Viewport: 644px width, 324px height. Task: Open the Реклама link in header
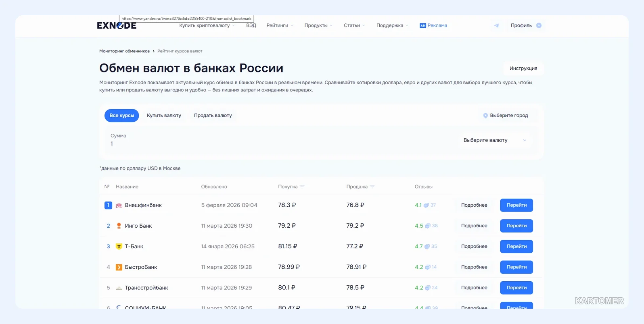[x=437, y=25]
